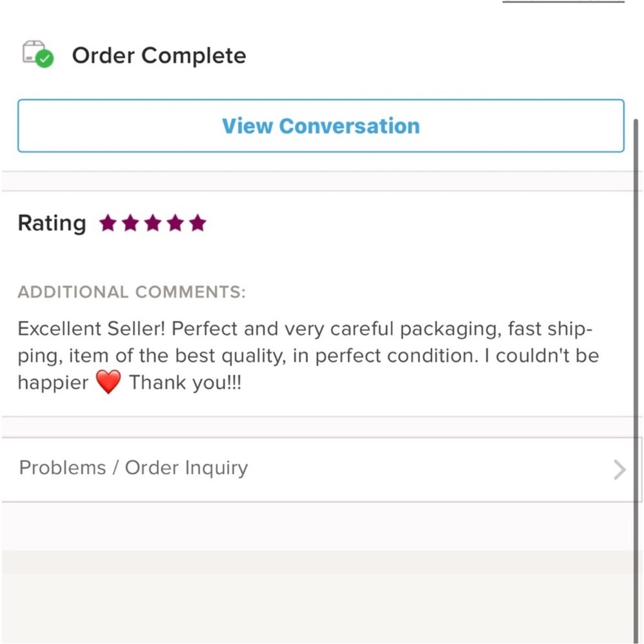
Task: Select the fourth rating star
Action: coord(175,223)
